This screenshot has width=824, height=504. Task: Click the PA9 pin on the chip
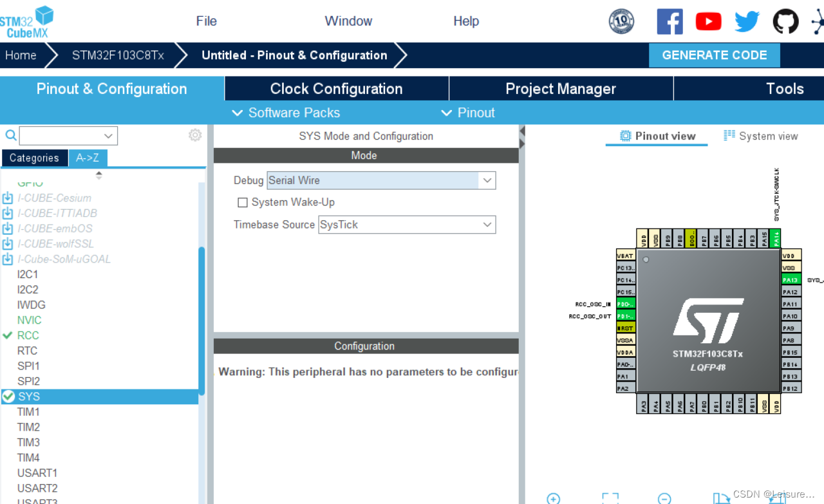(x=791, y=328)
